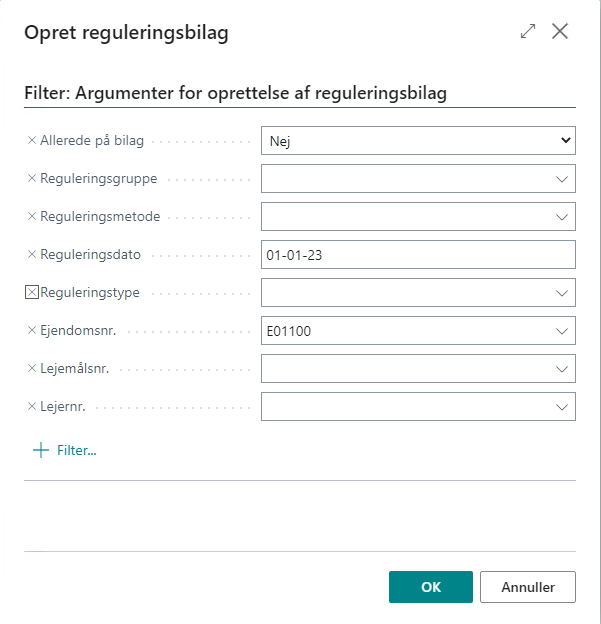The width and height of the screenshot is (601, 624).
Task: Expand the Ejendomsnr. lookup list
Action: click(x=562, y=331)
